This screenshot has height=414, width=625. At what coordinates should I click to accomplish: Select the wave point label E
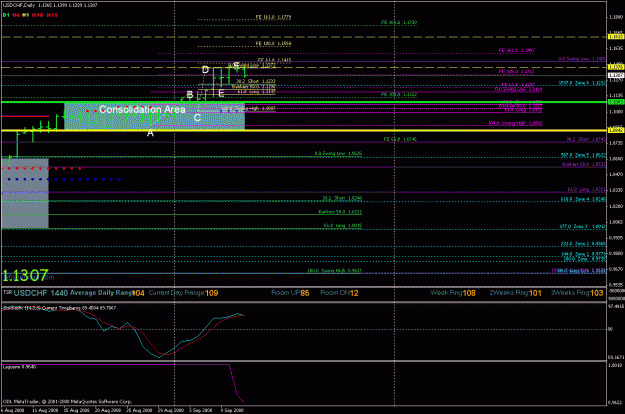coord(221,94)
